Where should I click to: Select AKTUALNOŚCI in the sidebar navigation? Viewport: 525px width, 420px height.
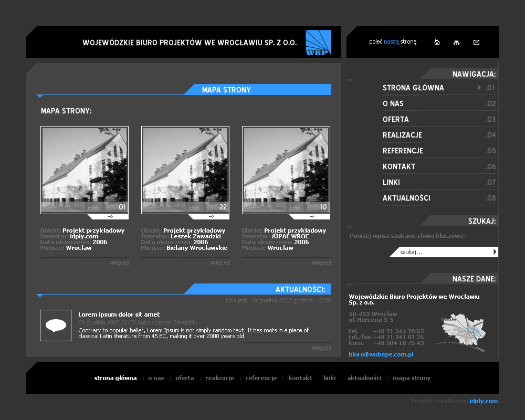click(406, 198)
